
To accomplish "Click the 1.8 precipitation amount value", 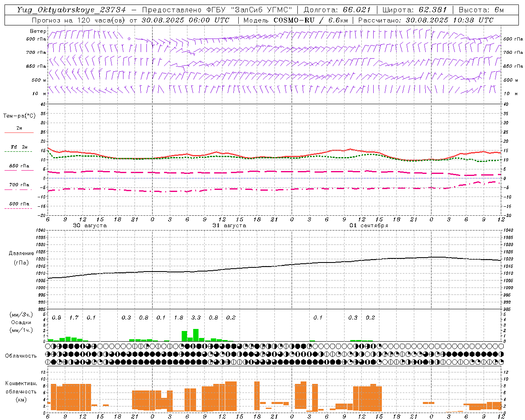I will [178, 318].
